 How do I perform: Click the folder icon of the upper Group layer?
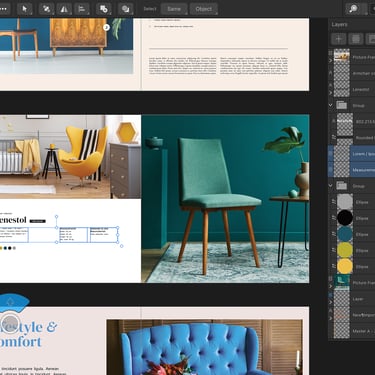(x=342, y=105)
